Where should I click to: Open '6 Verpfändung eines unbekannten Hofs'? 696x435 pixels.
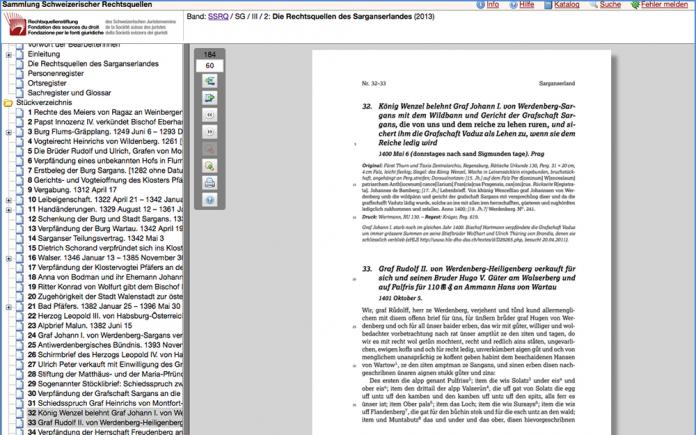(x=105, y=161)
